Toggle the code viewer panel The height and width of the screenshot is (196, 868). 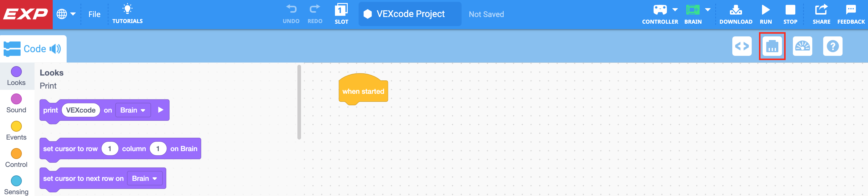tap(742, 46)
